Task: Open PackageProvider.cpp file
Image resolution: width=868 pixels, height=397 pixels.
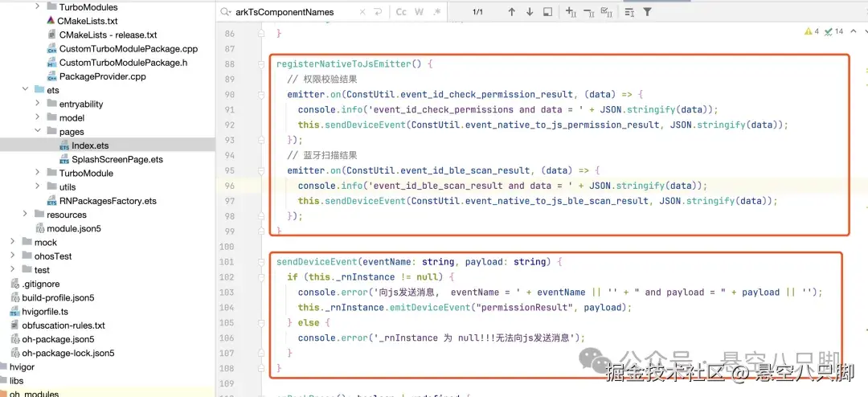Action: (x=102, y=76)
